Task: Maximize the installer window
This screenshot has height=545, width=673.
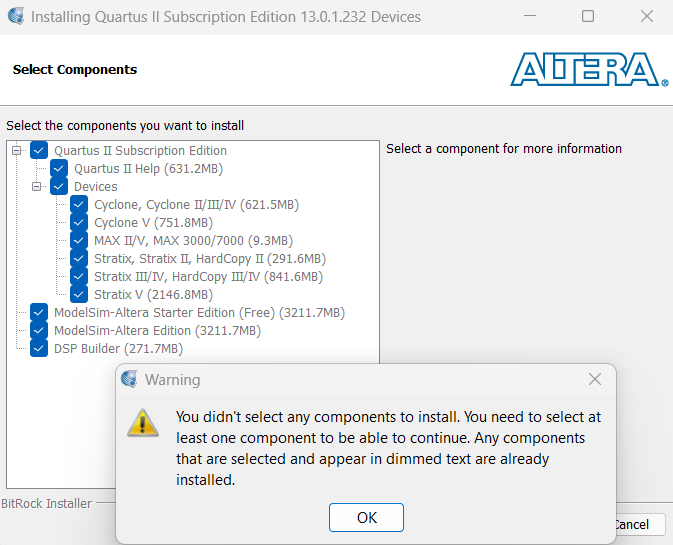Action: [588, 16]
